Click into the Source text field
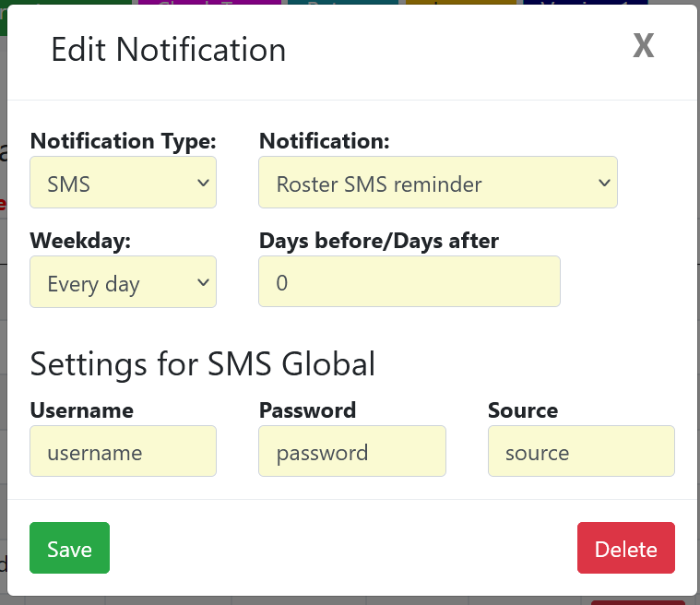Viewport: 700px width, 605px height. [x=581, y=452]
